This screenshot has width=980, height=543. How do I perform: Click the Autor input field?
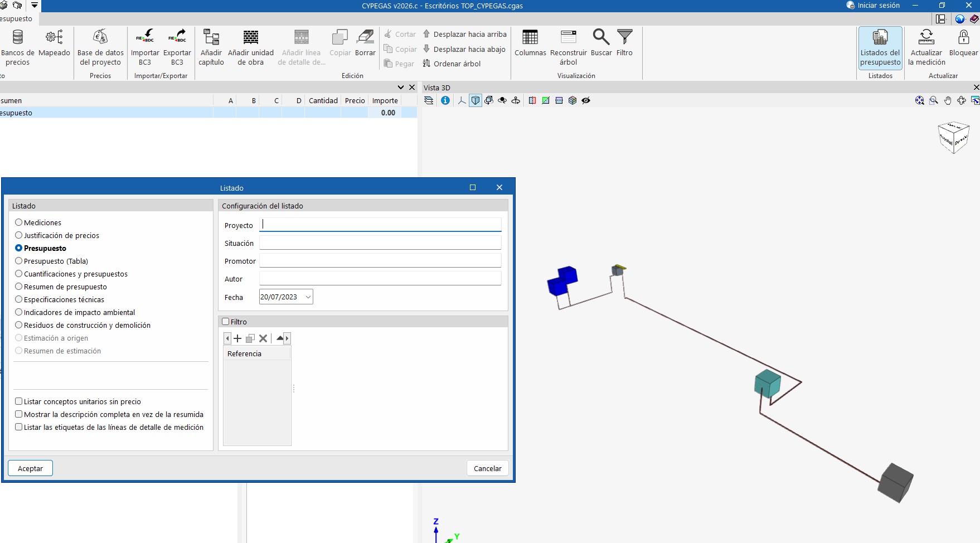(x=380, y=278)
